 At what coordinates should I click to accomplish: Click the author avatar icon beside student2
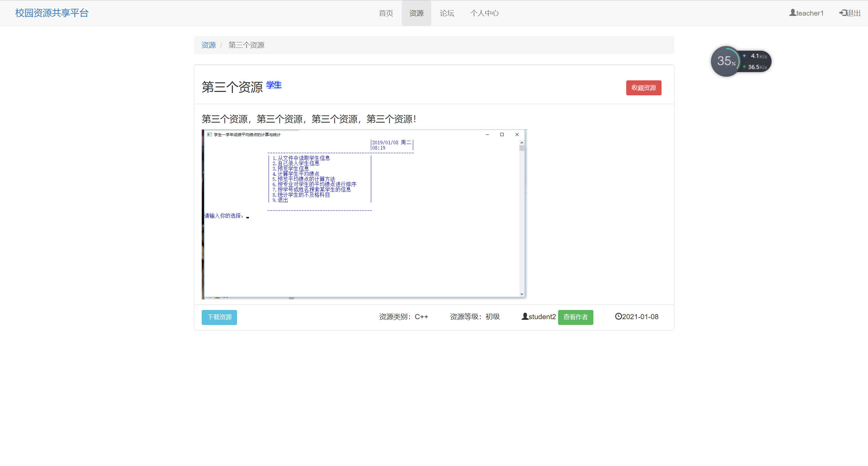[525, 316]
